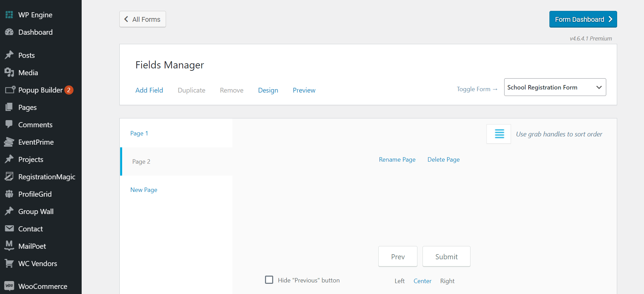Expand the Toggle Form dropdown

[x=555, y=87]
